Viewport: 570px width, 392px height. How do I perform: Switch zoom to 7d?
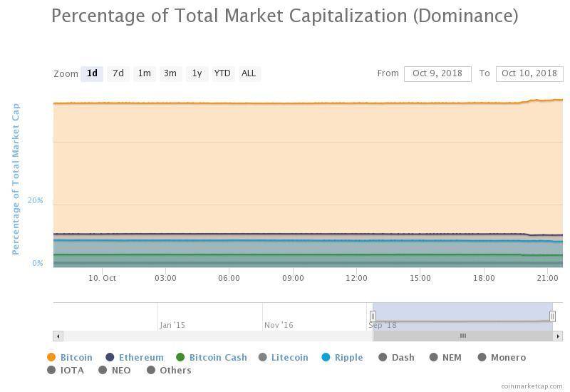point(118,73)
